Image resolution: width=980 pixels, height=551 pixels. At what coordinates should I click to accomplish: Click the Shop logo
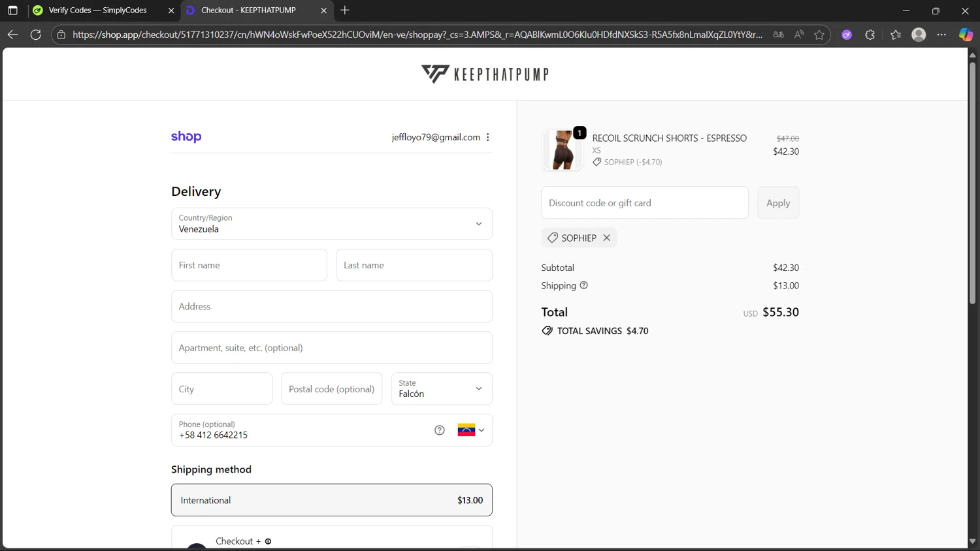pos(186,136)
